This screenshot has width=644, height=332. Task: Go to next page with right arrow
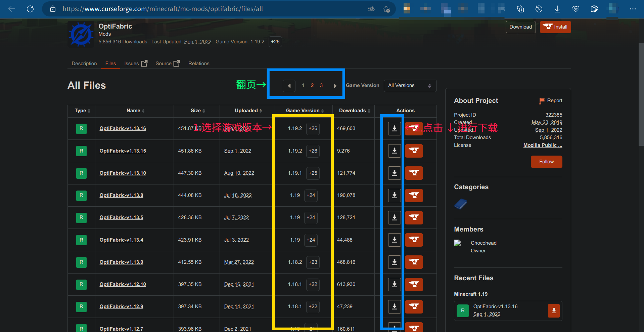click(x=335, y=86)
